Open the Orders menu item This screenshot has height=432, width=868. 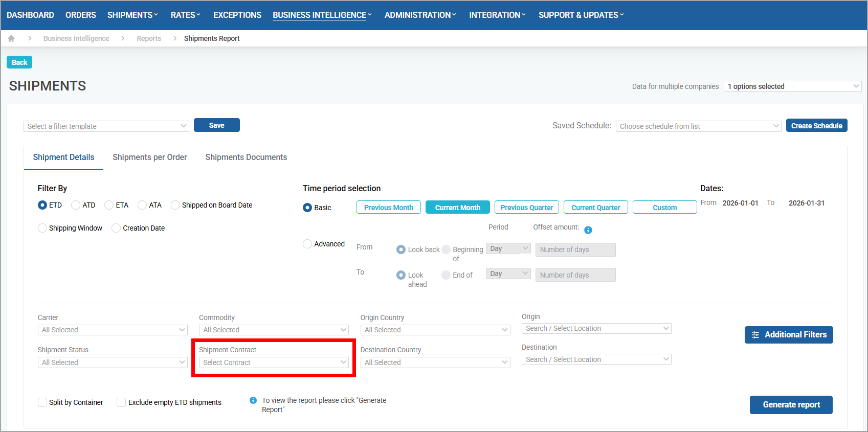click(81, 15)
